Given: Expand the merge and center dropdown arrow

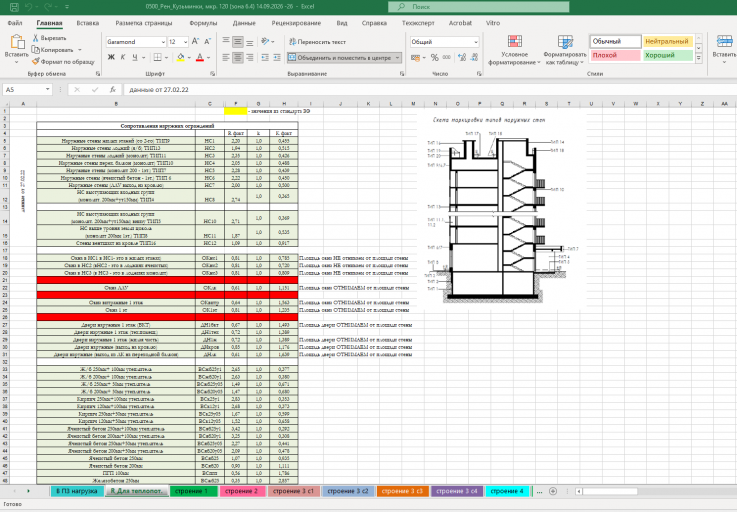Looking at the screenshot, I should [x=398, y=57].
